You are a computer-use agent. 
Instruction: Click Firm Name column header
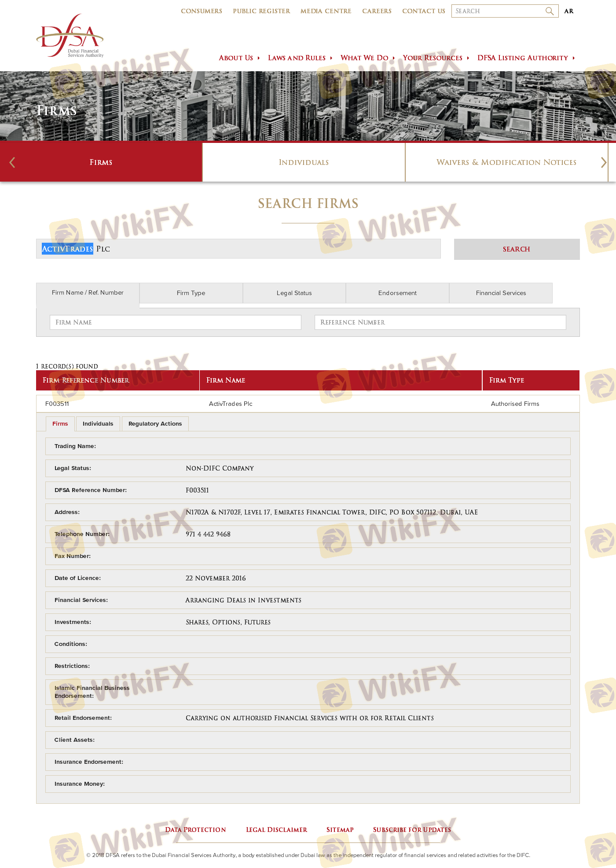coord(341,380)
